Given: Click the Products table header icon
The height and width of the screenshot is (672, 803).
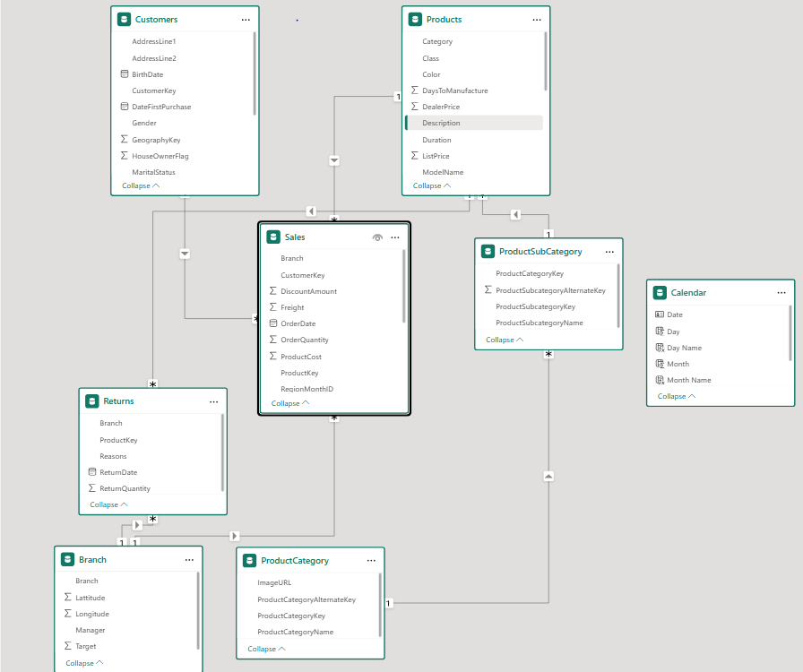Looking at the screenshot, I should [x=414, y=19].
